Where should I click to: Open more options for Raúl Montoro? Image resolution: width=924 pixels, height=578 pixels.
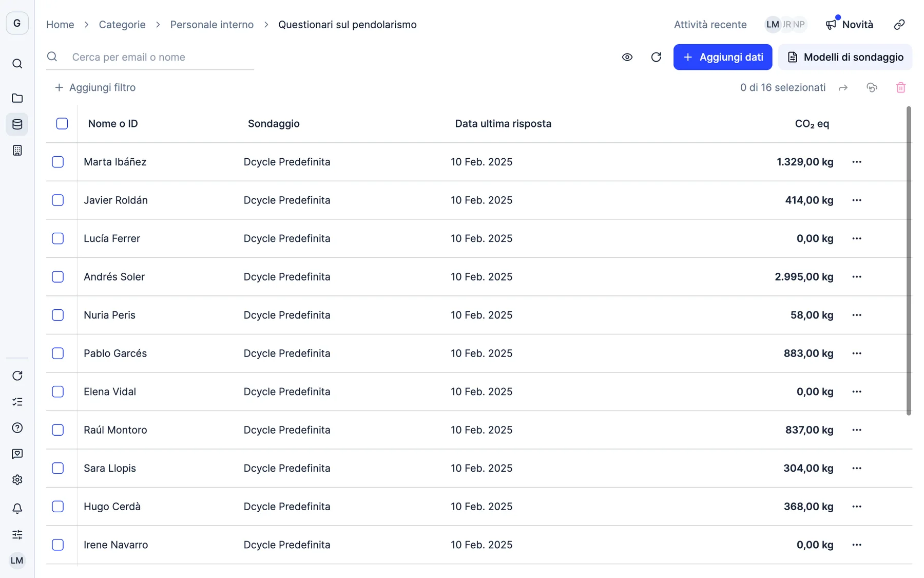(x=857, y=430)
